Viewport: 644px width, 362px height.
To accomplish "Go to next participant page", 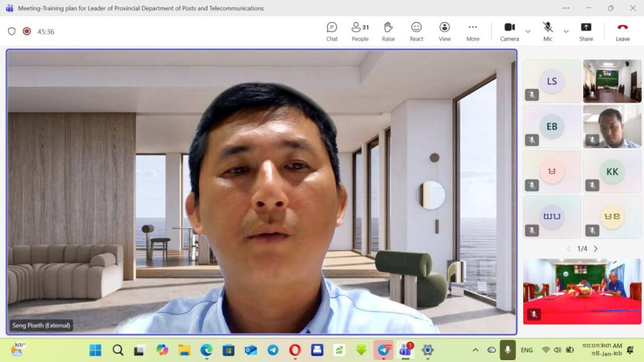I will pyautogui.click(x=596, y=249).
